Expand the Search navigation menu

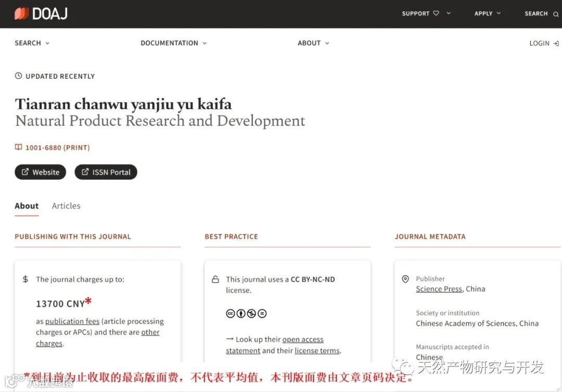tap(32, 43)
